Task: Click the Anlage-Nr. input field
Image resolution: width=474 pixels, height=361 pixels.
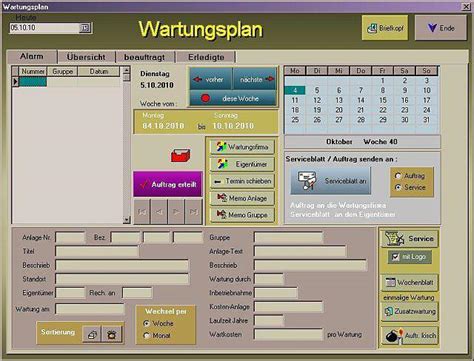Action: (x=70, y=238)
